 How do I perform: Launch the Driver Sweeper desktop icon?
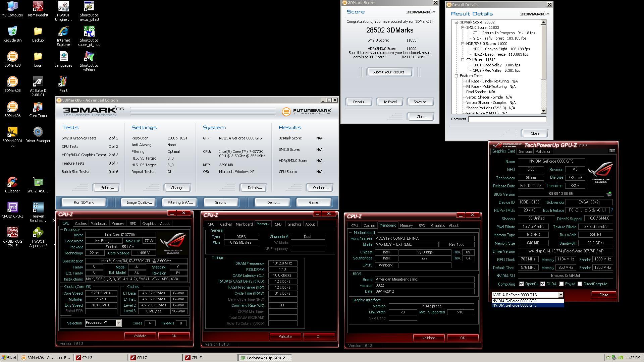[x=38, y=135]
